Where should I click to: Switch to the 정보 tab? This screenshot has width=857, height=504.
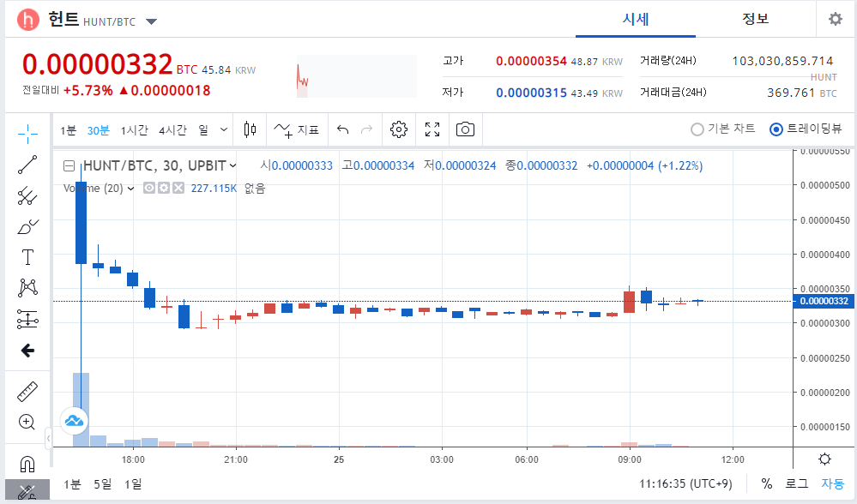pos(755,20)
